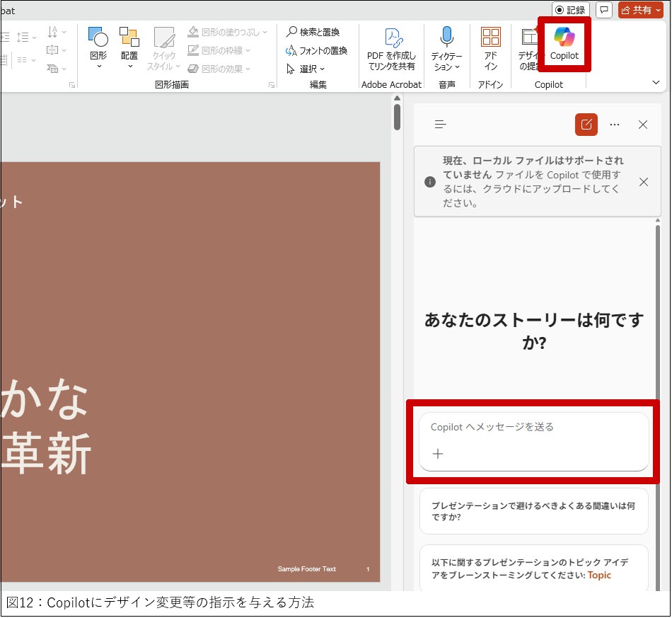Create PDF and share link via Acrobat
The width and height of the screenshot is (672, 618).
(391, 49)
